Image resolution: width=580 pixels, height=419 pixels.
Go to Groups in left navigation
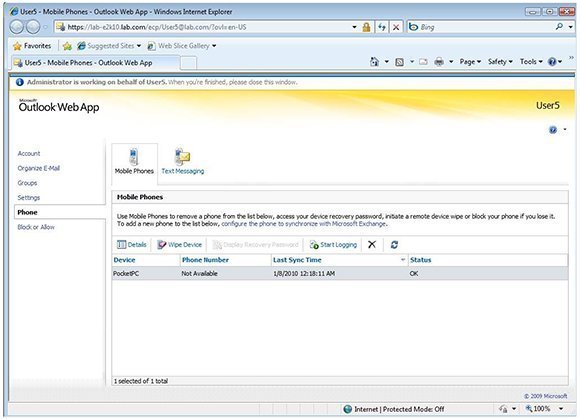pos(27,183)
